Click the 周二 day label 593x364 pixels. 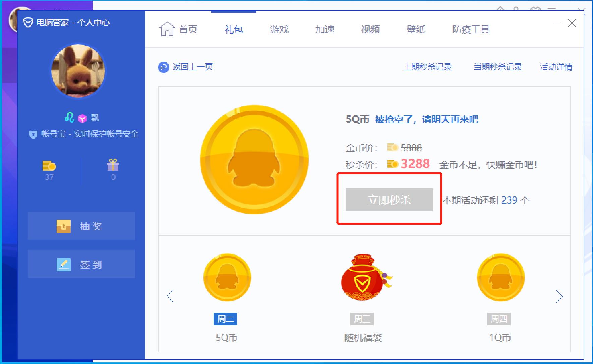click(x=225, y=319)
